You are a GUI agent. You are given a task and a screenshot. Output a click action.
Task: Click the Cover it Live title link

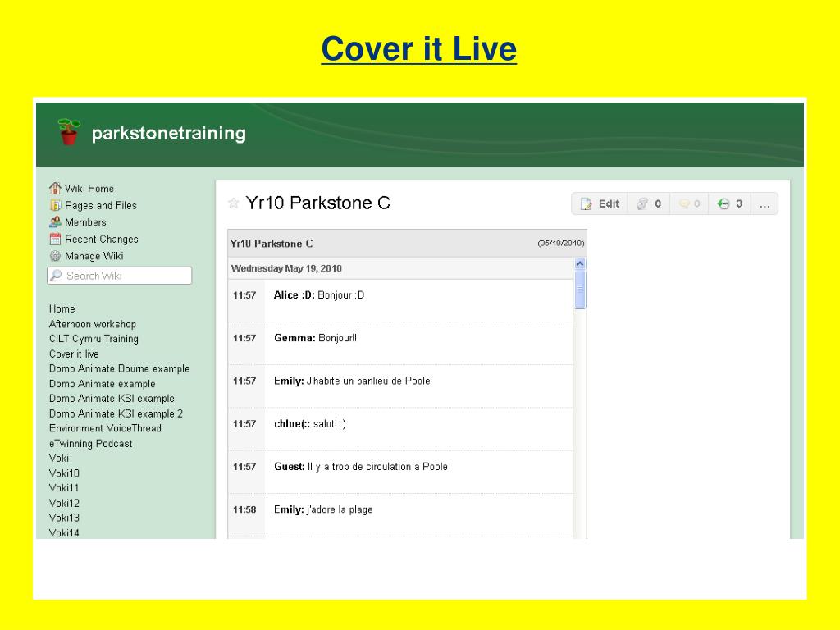click(419, 48)
